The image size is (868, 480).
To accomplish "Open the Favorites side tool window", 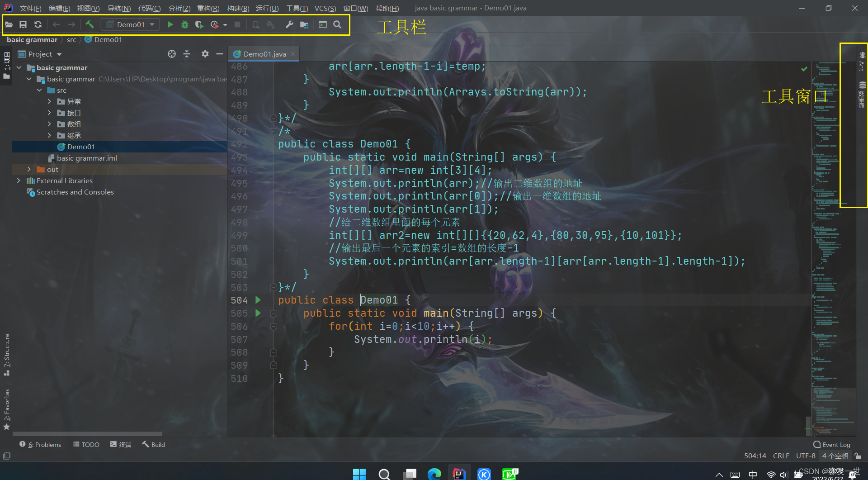I will tap(6, 409).
